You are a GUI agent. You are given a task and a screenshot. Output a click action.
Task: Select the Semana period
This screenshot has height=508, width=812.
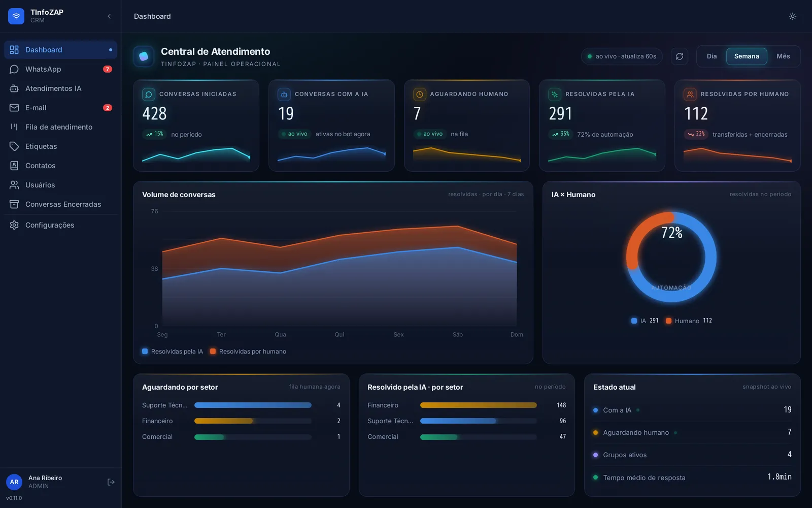click(747, 56)
